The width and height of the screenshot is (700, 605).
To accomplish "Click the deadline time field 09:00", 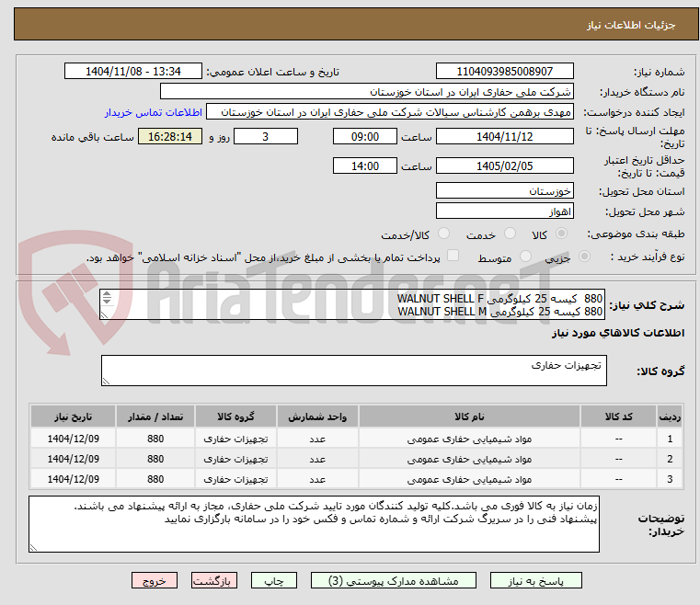I will (365, 136).
